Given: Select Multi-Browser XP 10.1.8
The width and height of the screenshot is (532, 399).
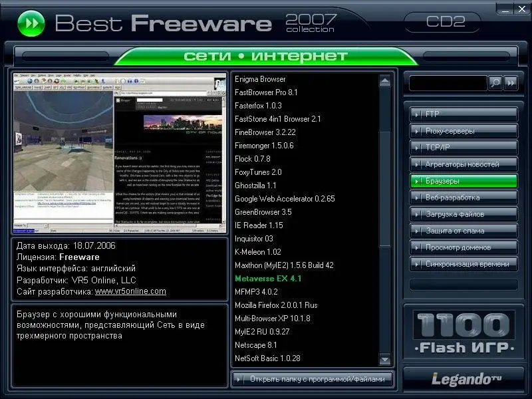Looking at the screenshot, I should tap(273, 319).
